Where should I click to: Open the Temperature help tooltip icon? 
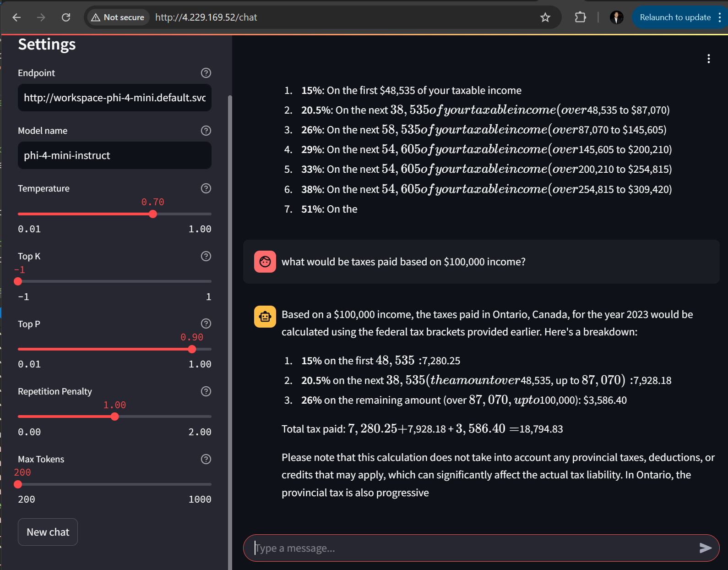[206, 188]
